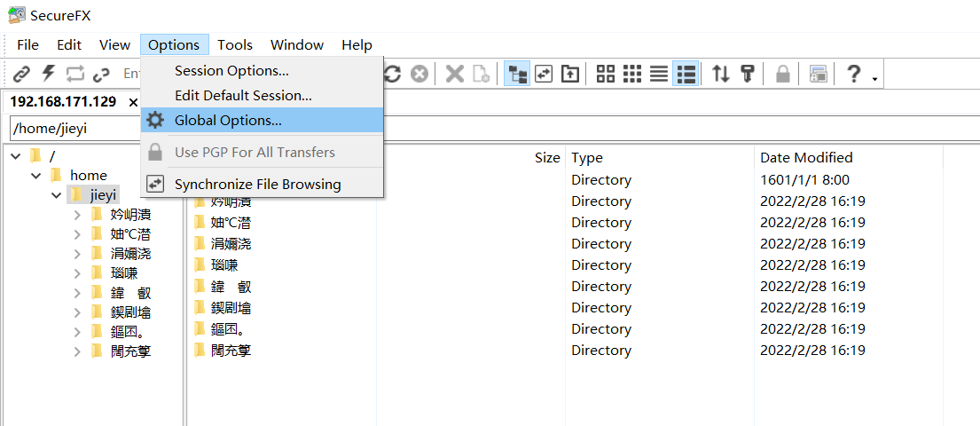This screenshot has width=980, height=426.
Task: Click the Quick Connect lightning icon
Action: 48,74
